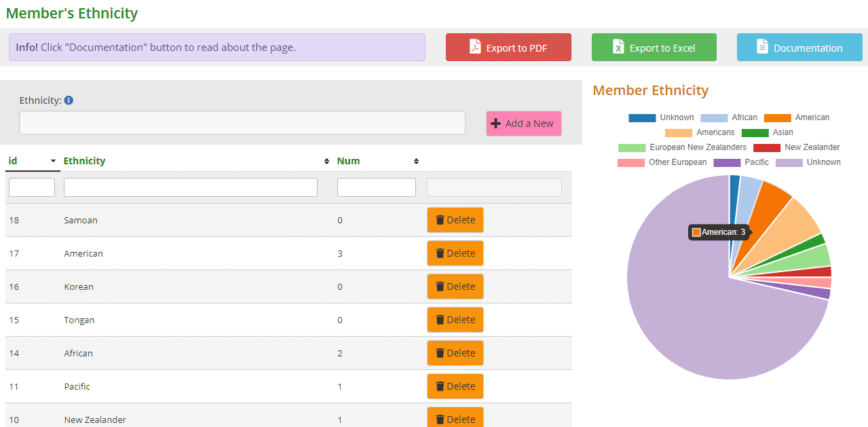The image size is (868, 427).
Task: Toggle the New Zealander legend swatch
Action: click(x=767, y=147)
